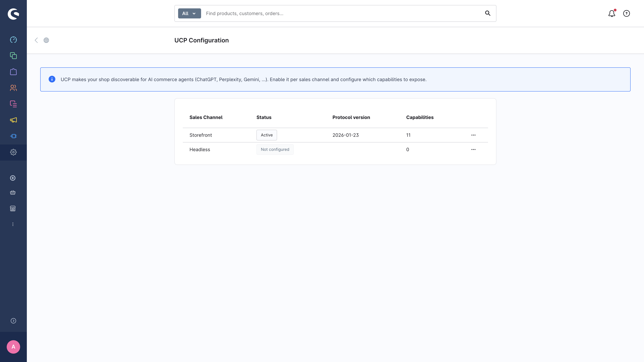Click the globe language icon
The height and width of the screenshot is (362, 644).
[46, 40]
